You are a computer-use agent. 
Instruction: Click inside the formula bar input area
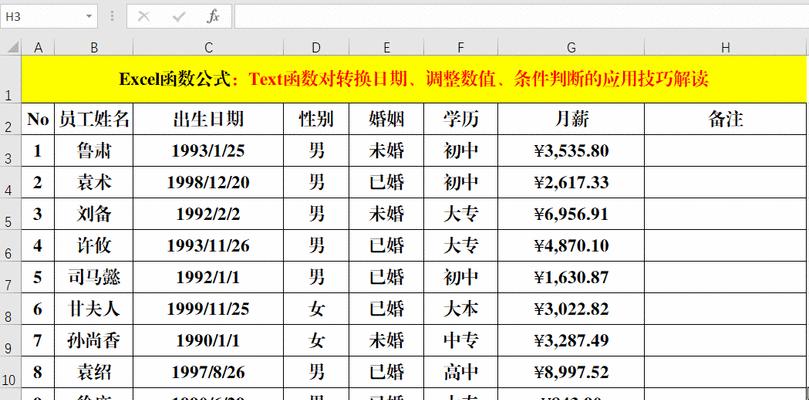coord(522,17)
